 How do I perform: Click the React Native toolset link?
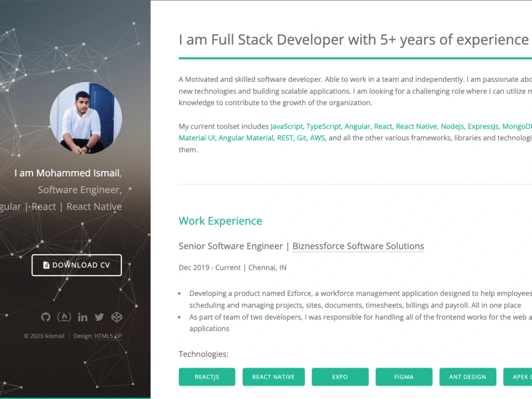pyautogui.click(x=415, y=126)
